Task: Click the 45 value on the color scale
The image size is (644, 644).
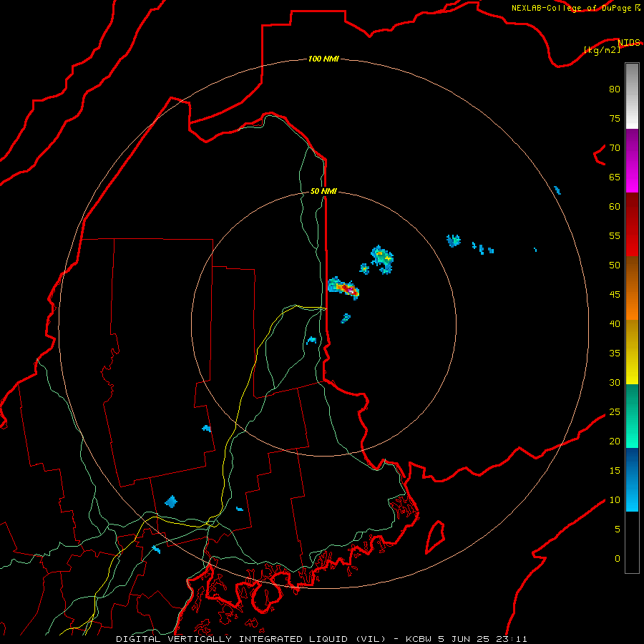Action: (615, 295)
